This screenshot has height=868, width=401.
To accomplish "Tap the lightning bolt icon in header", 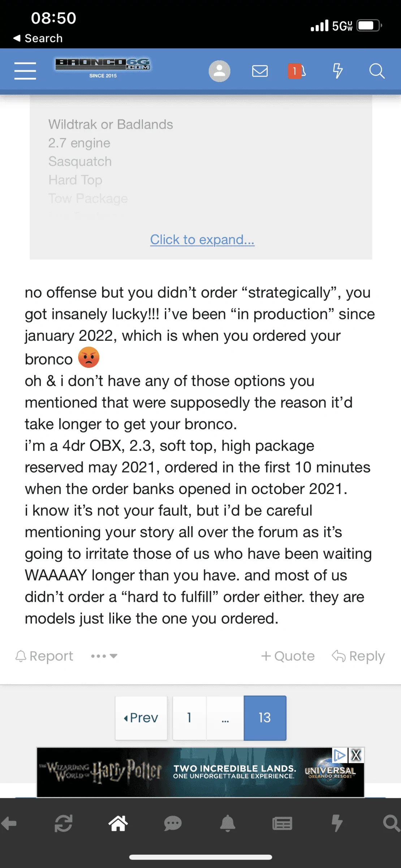I will [337, 71].
